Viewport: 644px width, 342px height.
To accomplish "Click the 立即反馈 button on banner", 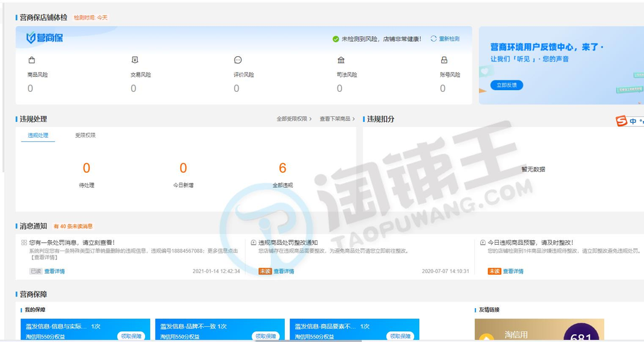I will pos(506,85).
